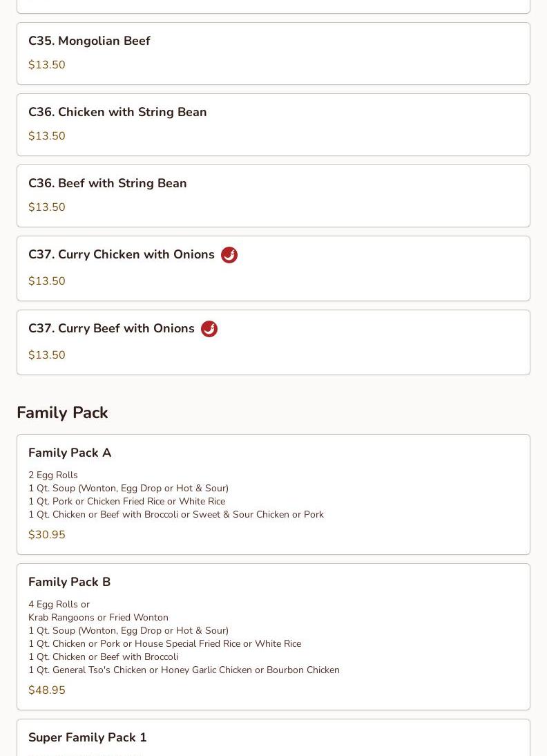This screenshot has height=756, width=547.
Task: Open C37. Curry Chicken with Onions title
Action: pyautogui.click(x=122, y=254)
